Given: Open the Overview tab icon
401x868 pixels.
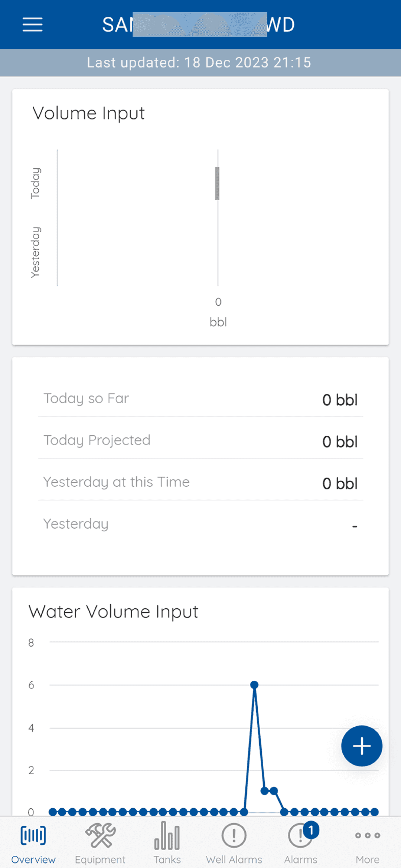Looking at the screenshot, I should point(33,835).
